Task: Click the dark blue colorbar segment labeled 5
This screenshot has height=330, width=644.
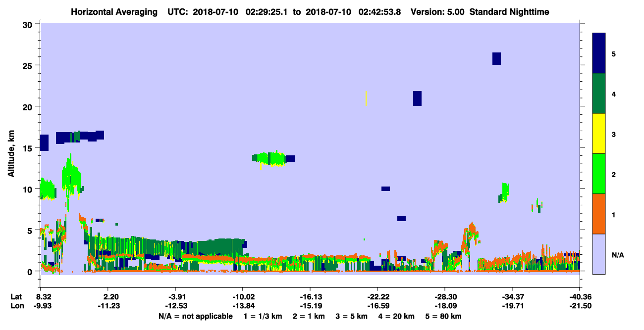Action: click(599, 53)
